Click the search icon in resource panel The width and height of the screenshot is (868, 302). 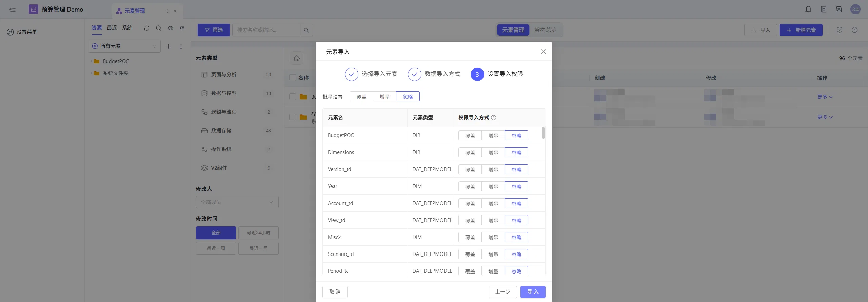point(158,28)
